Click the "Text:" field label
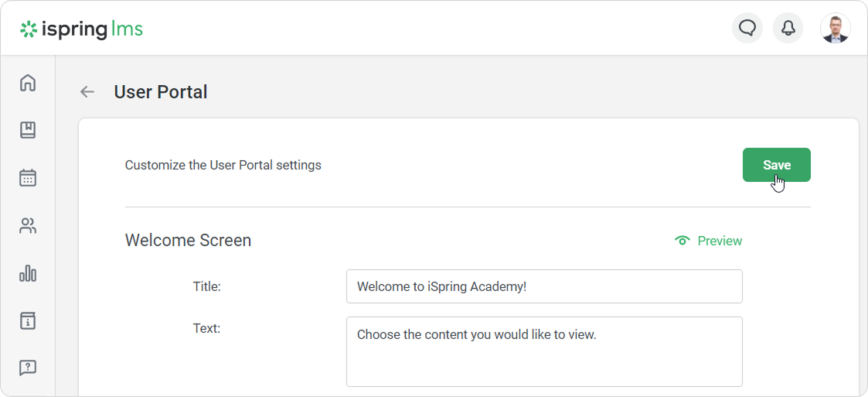The height and width of the screenshot is (397, 868). [x=206, y=328]
